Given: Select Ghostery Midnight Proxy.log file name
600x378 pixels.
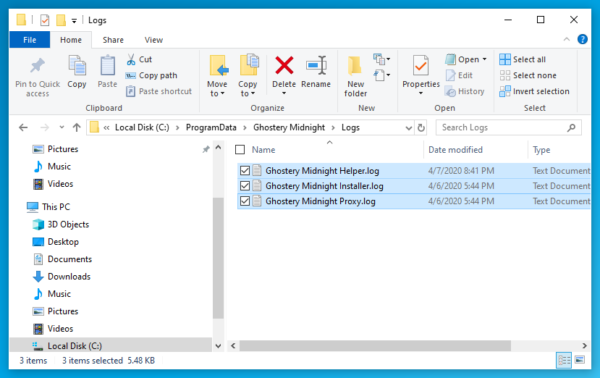Looking at the screenshot, I should coord(320,201).
